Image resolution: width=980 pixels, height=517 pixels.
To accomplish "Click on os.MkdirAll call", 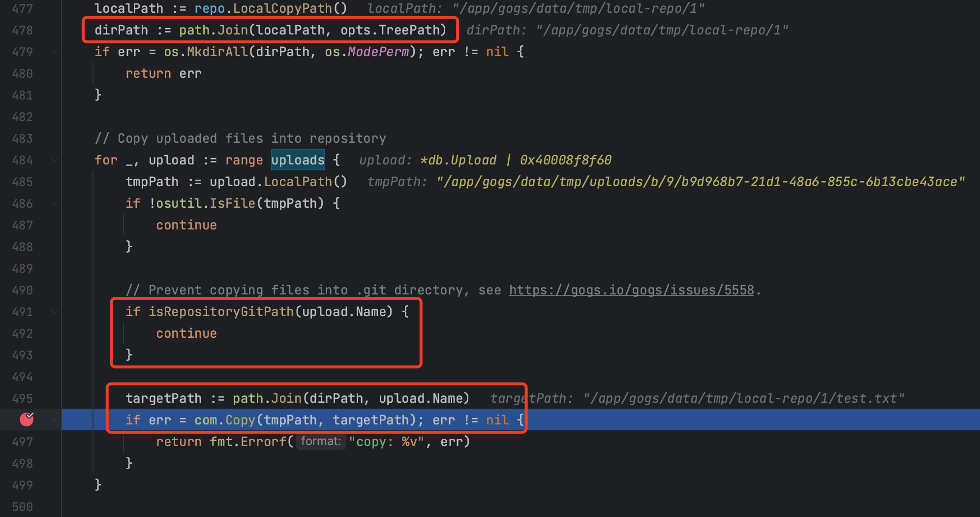I will pyautogui.click(x=206, y=52).
